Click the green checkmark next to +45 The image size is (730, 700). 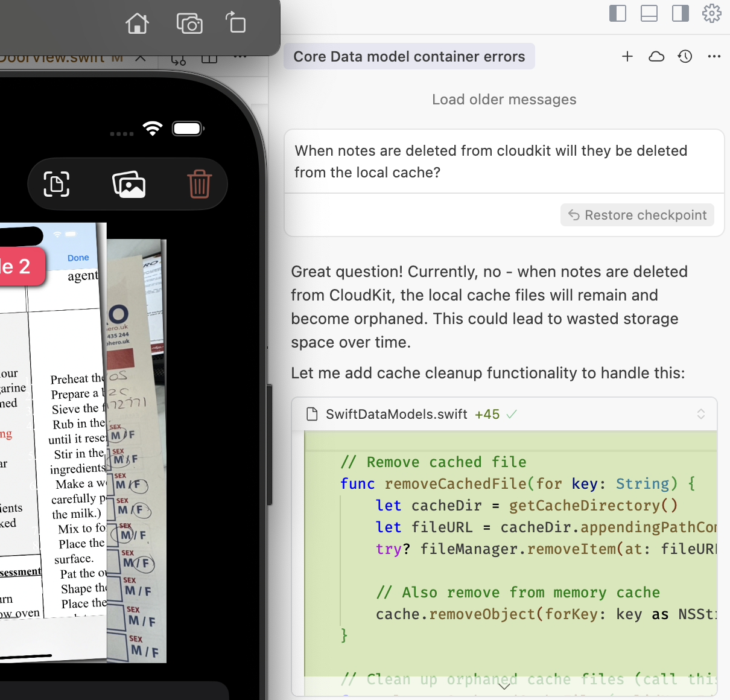point(512,414)
